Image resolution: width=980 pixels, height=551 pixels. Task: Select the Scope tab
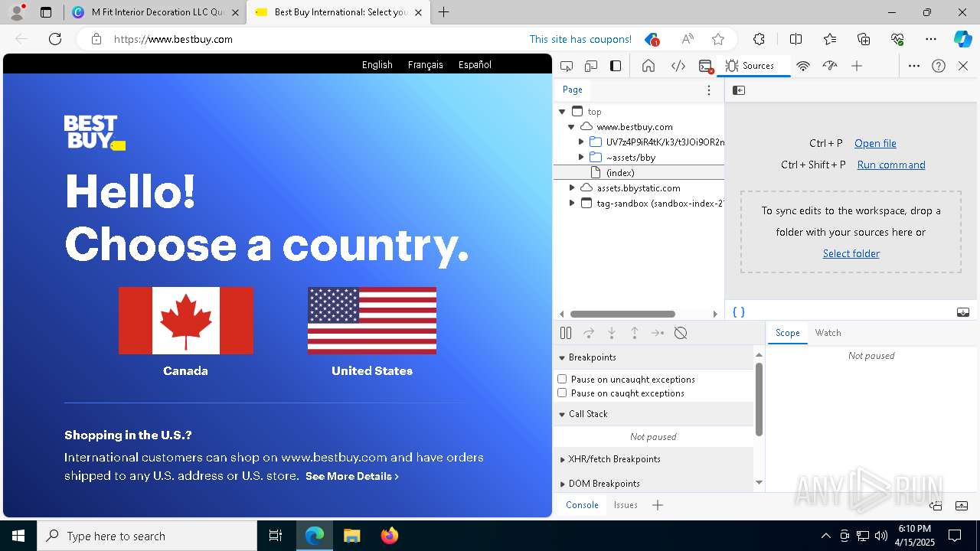787,333
